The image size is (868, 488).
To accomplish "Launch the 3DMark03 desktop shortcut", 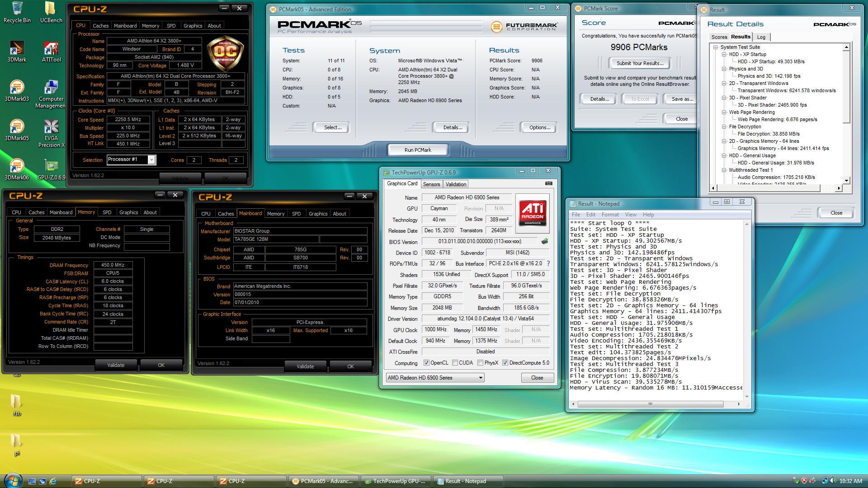I will coord(17,91).
